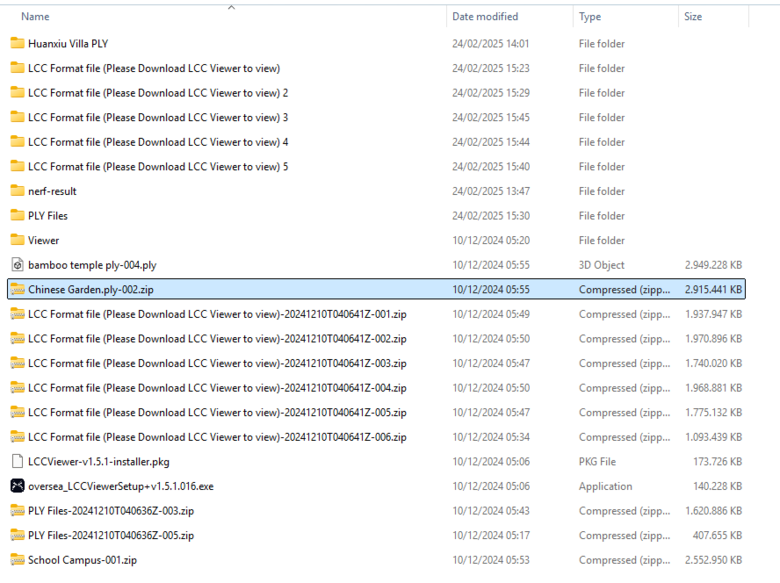Image resolution: width=780 pixels, height=583 pixels.
Task: Click the Viewer folder icon
Action: coord(17,240)
